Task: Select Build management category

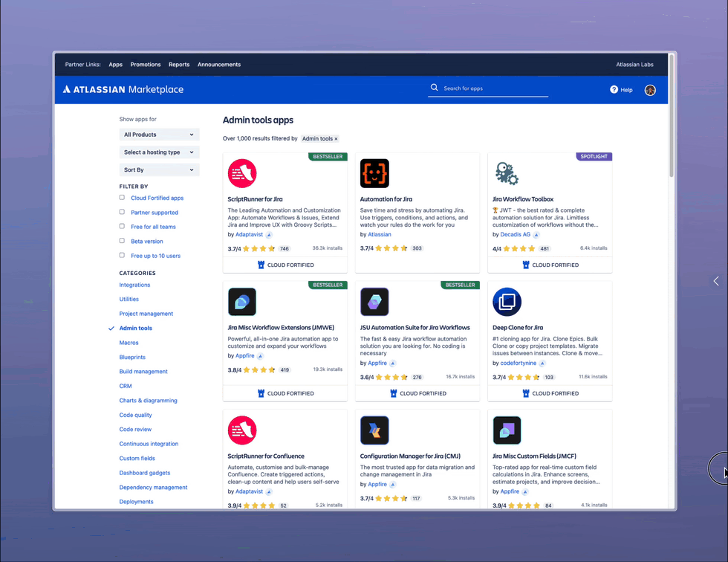Action: pyautogui.click(x=143, y=372)
